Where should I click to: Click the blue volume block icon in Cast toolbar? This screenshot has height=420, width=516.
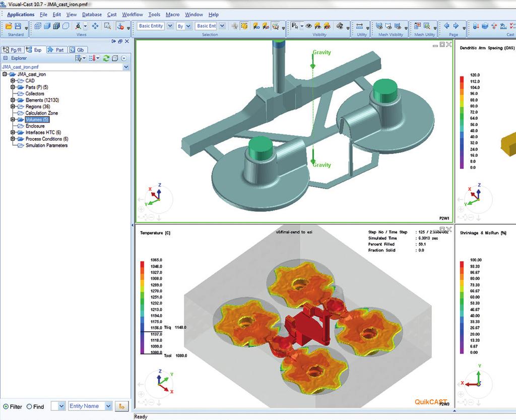[x=485, y=26]
